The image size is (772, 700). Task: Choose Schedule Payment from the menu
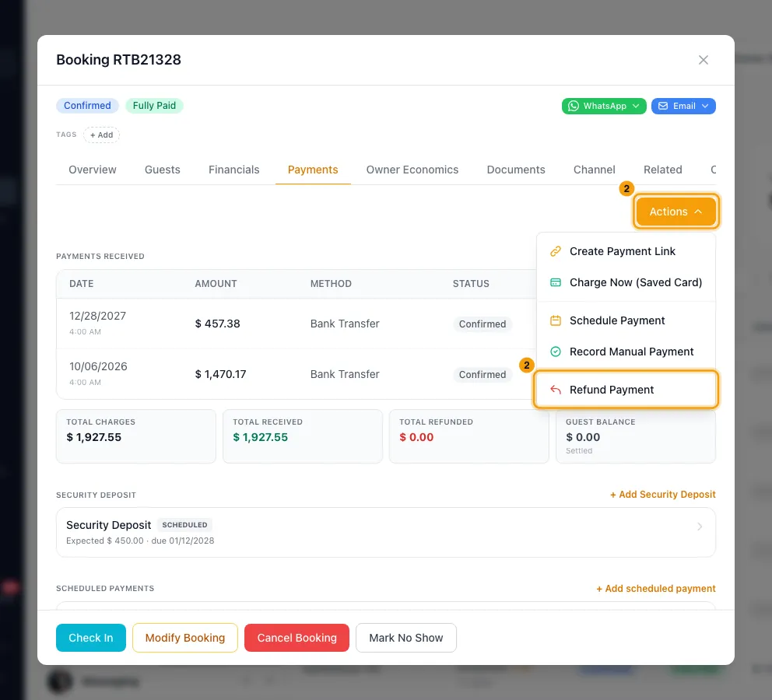[626, 320]
